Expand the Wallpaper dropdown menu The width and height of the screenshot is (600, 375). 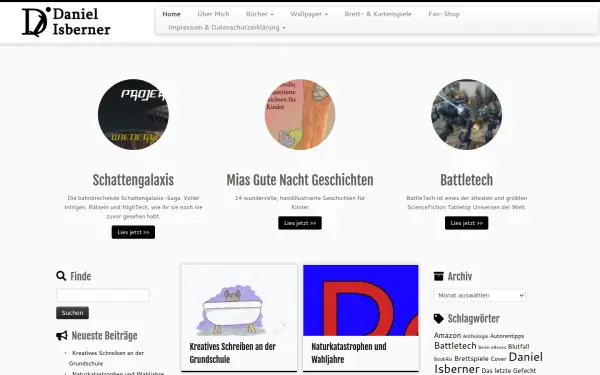309,14
